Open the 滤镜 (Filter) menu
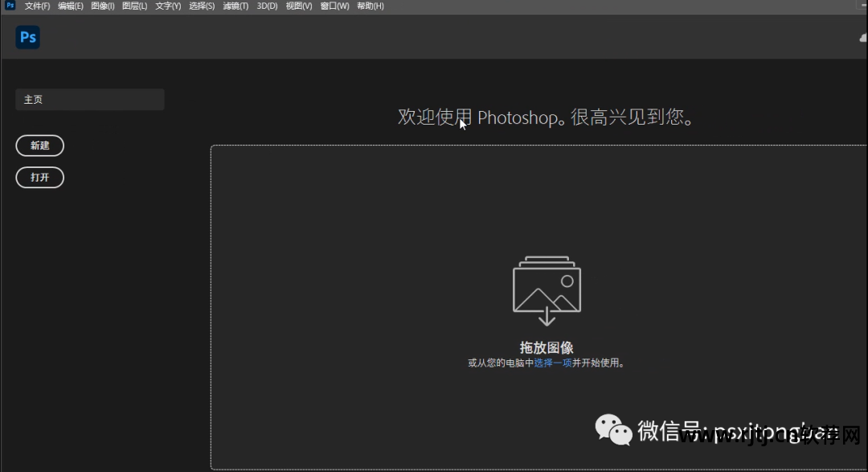This screenshot has height=472, width=868. pyautogui.click(x=234, y=6)
